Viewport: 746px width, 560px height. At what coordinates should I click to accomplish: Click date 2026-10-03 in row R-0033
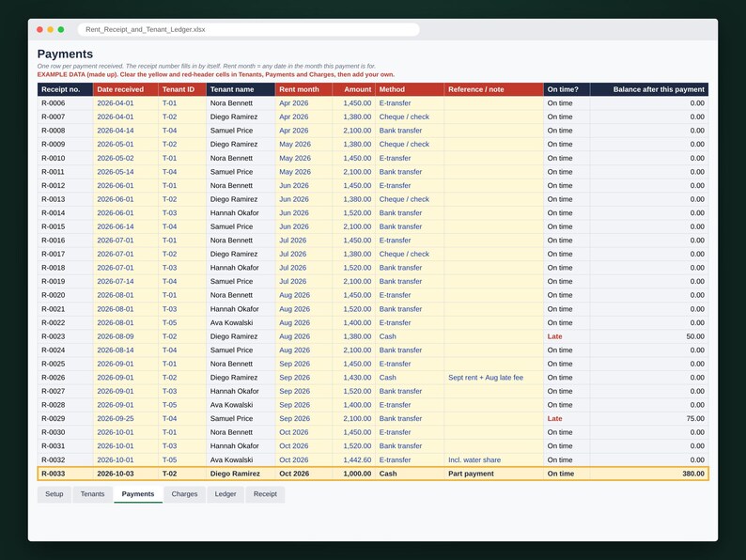tap(126, 474)
